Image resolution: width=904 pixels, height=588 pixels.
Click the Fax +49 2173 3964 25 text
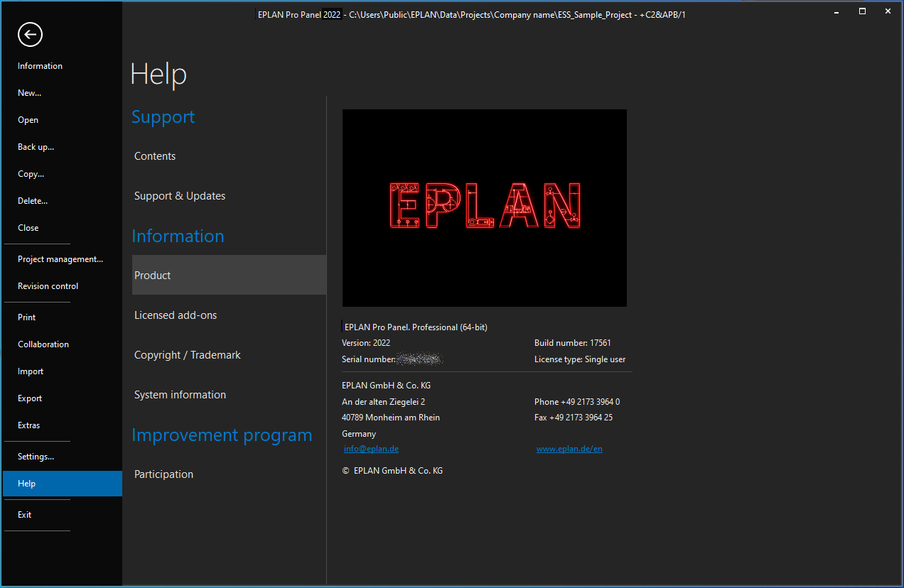point(574,418)
